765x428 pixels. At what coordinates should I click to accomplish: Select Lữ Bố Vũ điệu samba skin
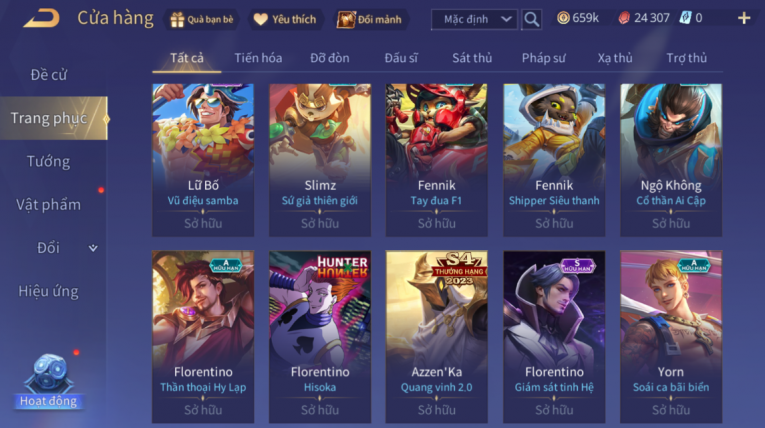[203, 160]
